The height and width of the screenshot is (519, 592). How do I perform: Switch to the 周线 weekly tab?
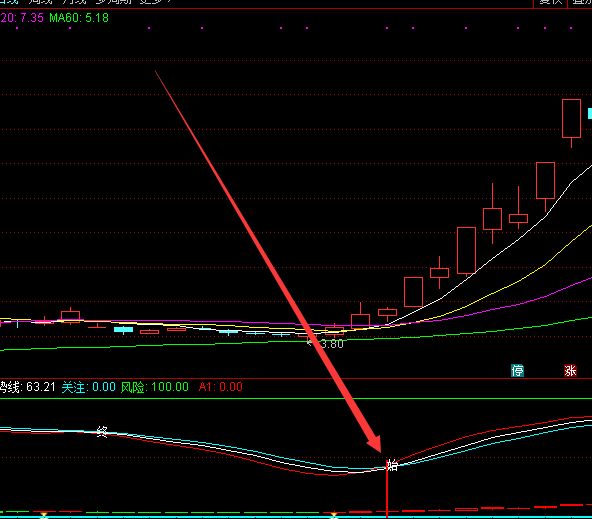coord(40,2)
